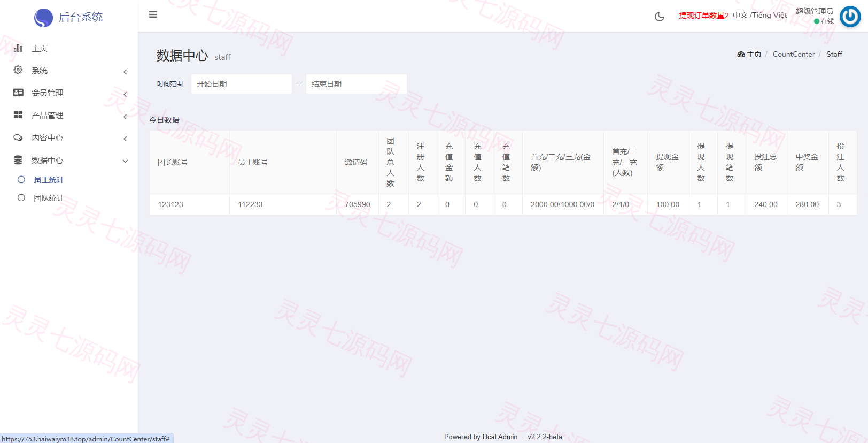Click the 邀请码 value 705990

point(358,204)
